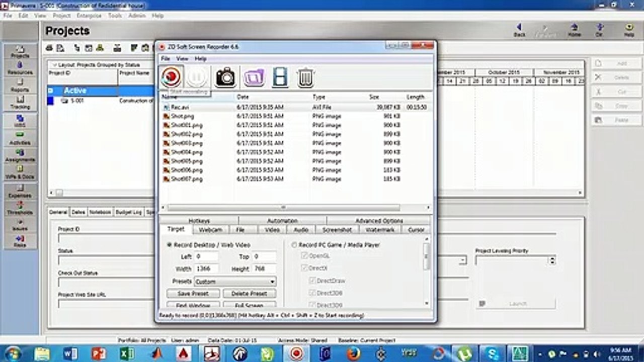This screenshot has width=644, height=362.
Task: Select the Rec.avi file row
Action: tap(296, 107)
